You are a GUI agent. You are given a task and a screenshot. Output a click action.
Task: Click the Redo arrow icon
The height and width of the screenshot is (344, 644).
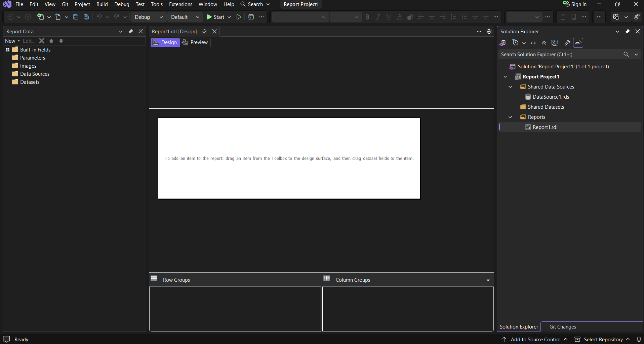pyautogui.click(x=117, y=17)
